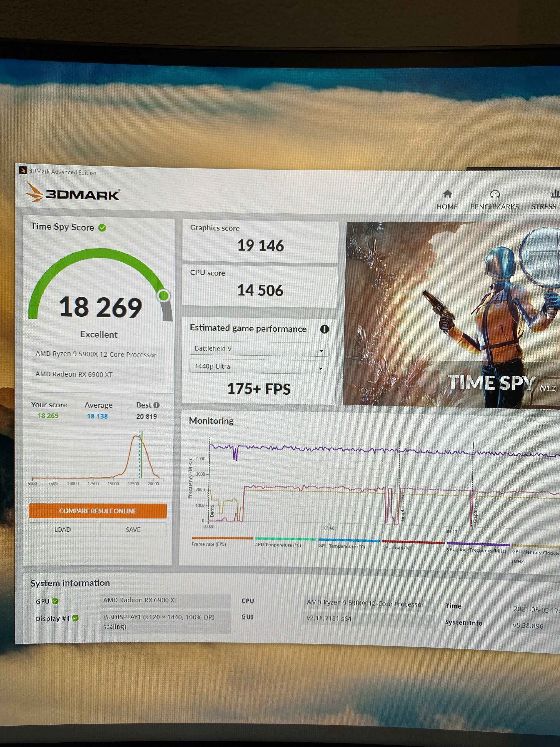The image size is (560, 747).
Task: Click the System information heading
Action: tap(70, 583)
